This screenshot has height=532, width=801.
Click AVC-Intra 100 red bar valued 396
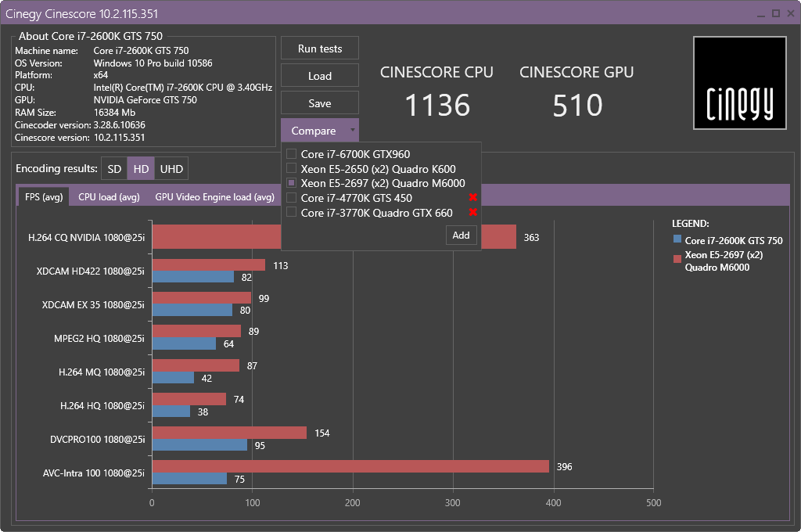click(x=350, y=466)
